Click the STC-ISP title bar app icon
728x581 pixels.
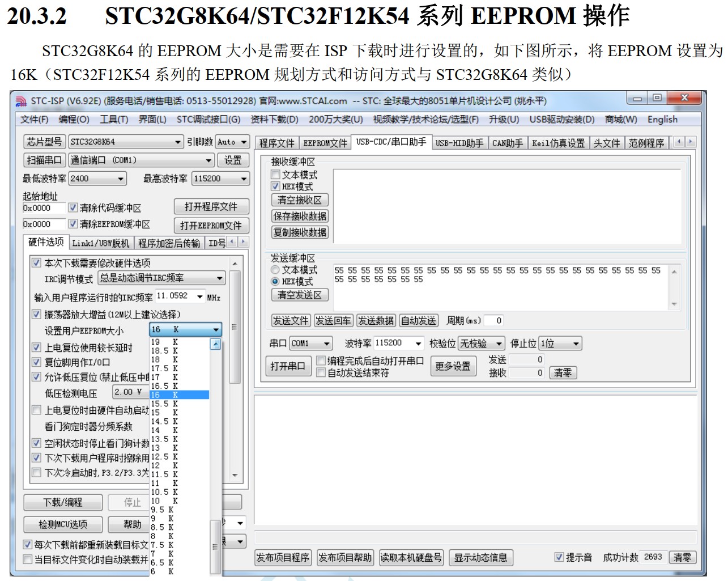coord(21,101)
